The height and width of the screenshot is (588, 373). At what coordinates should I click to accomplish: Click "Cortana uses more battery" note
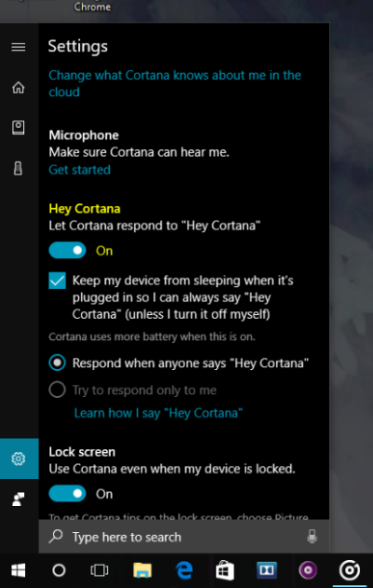(152, 336)
